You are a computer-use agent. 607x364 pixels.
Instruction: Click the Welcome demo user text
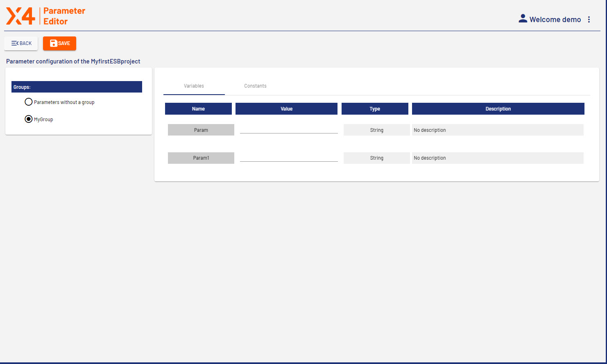(555, 20)
